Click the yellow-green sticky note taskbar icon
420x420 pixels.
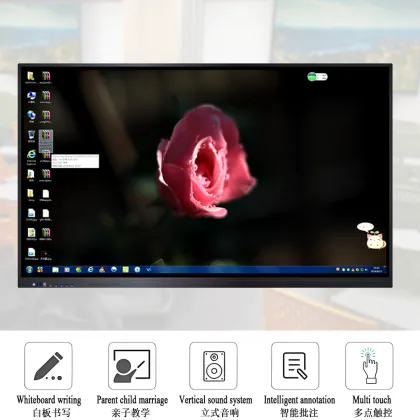coord(125,269)
